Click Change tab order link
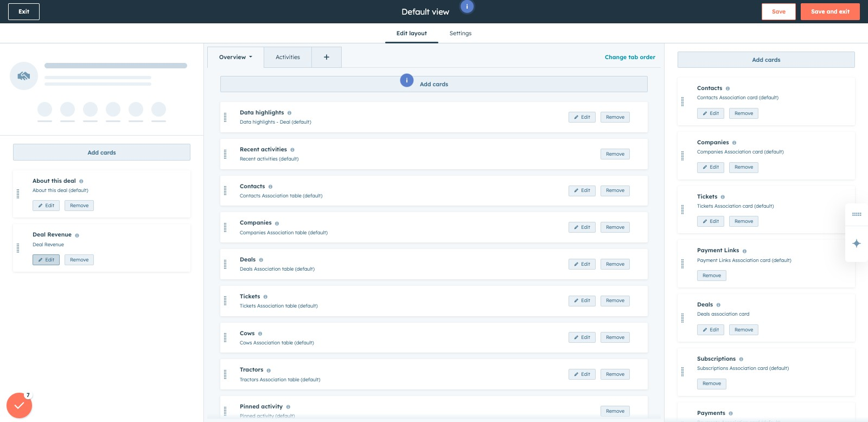Viewport: 868px width, 422px height. (x=630, y=57)
